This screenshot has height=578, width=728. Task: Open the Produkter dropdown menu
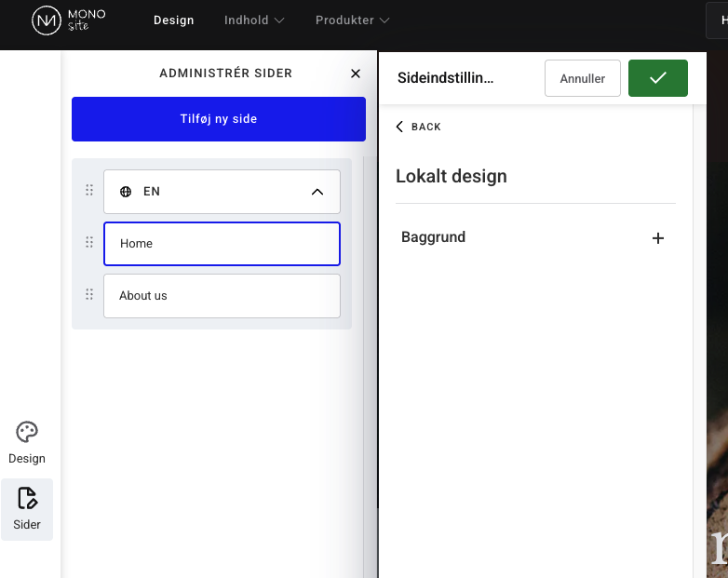(353, 20)
